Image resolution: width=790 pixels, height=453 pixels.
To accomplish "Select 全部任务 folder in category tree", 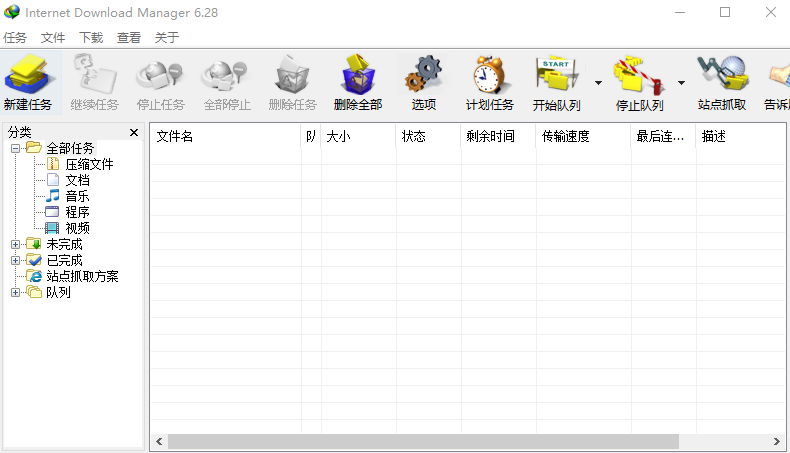I will tap(70, 148).
